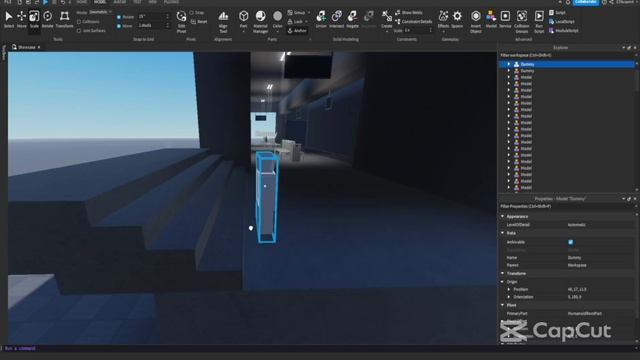Viewport: 640px width, 360px height.
Task: Open the Color picker dropdown
Action: pos(278,30)
